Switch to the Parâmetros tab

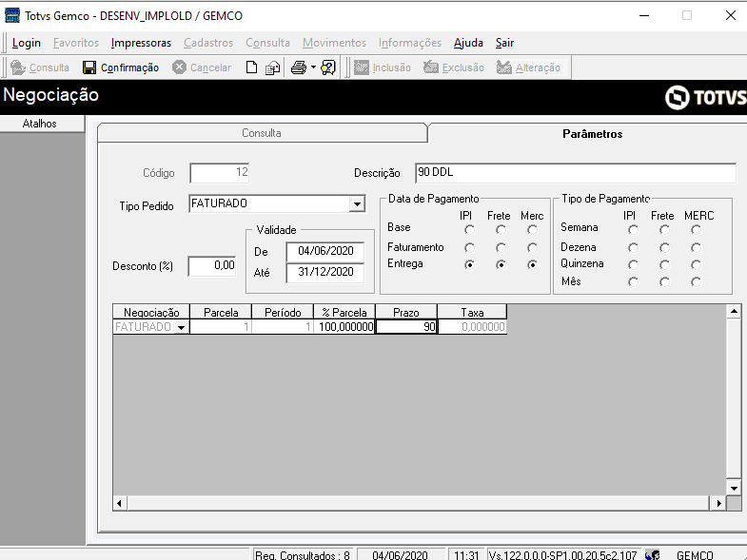click(x=592, y=134)
